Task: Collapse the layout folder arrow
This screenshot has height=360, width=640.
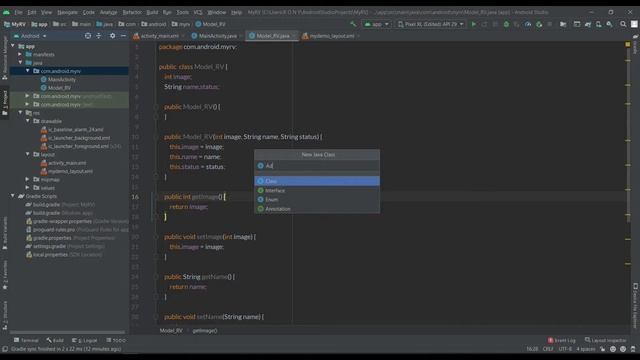Action: pos(27,154)
